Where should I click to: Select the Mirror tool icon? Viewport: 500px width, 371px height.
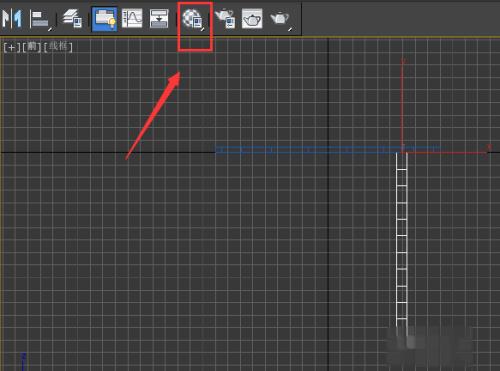12,18
